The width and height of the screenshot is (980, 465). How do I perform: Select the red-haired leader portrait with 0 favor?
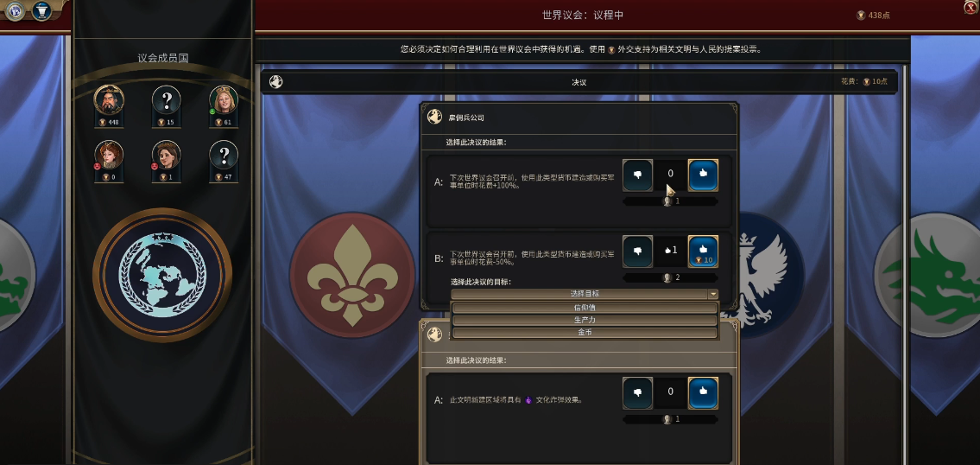coord(109,155)
